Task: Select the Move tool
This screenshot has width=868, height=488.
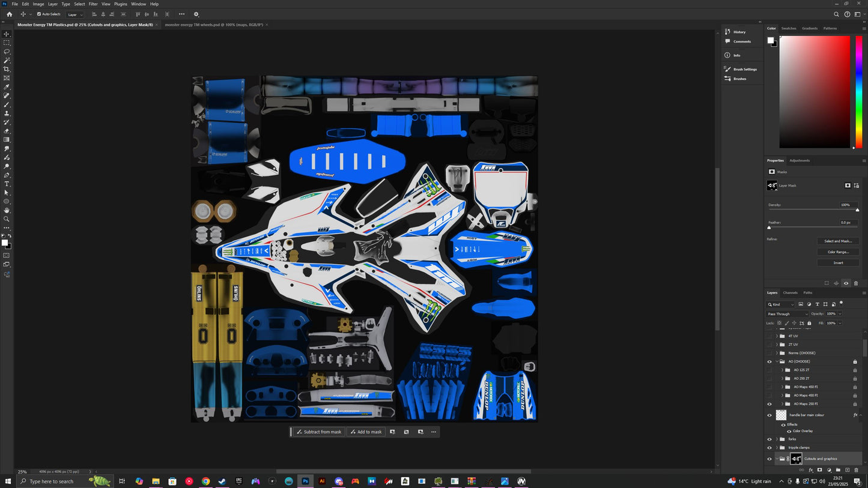Action: [7, 34]
